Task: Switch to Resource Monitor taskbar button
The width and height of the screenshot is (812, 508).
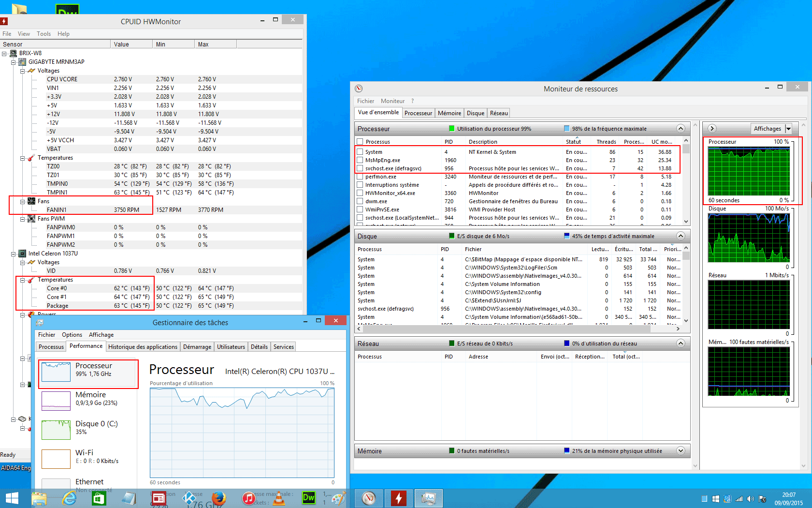Action: click(x=369, y=498)
